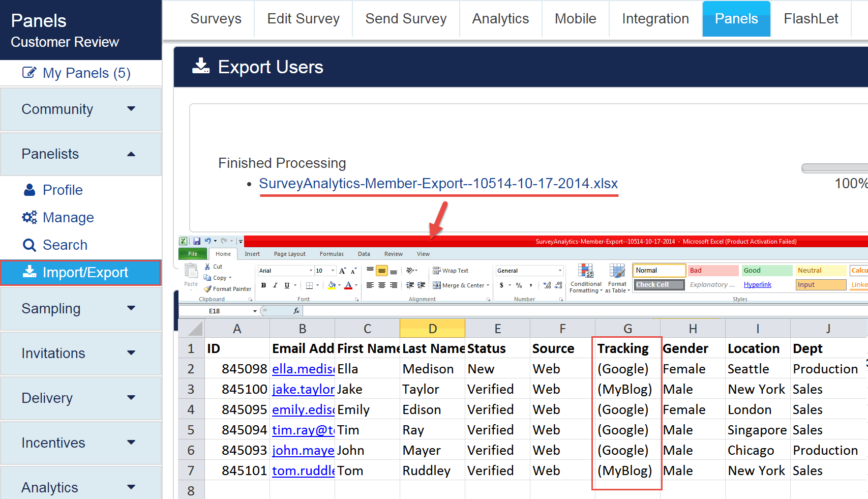The height and width of the screenshot is (499, 868).
Task: Click the Cut scissors icon
Action: pyautogui.click(x=207, y=267)
